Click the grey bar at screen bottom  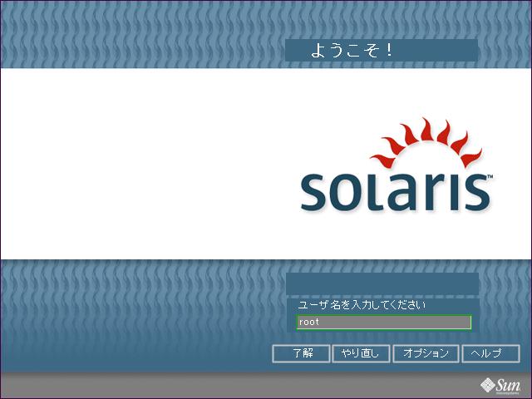[x=233, y=385]
